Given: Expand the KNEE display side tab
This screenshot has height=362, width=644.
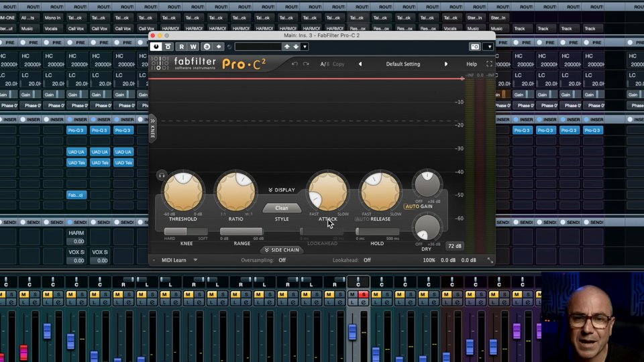Looking at the screenshot, I should (152, 129).
